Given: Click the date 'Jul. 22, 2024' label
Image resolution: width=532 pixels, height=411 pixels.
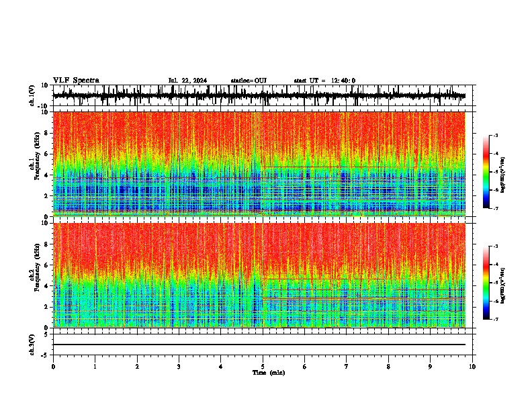Looking at the screenshot, I should pyautogui.click(x=187, y=81).
